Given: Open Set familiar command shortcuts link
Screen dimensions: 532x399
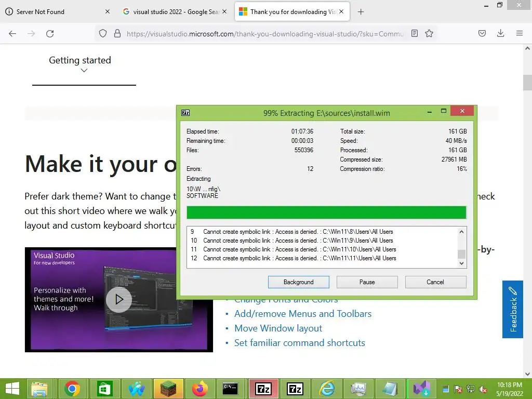Looking at the screenshot, I should point(300,343).
